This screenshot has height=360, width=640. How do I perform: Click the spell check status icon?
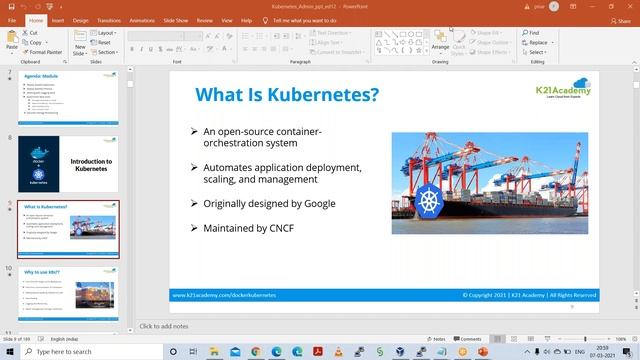(x=41, y=339)
